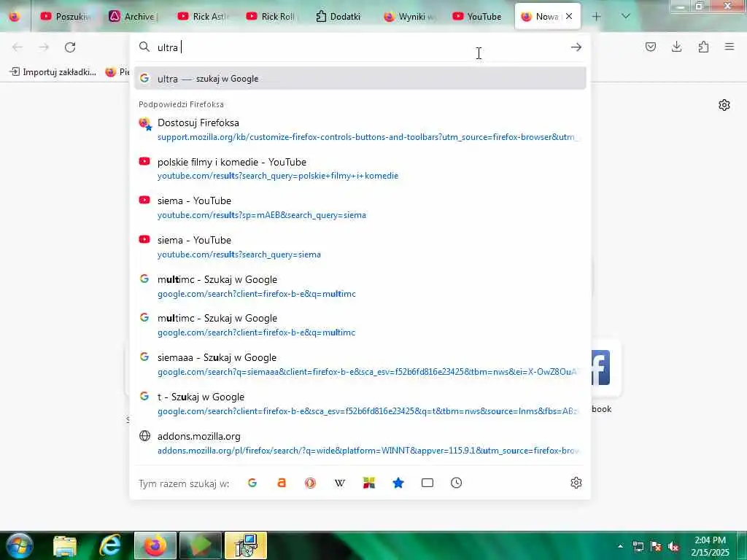Close the Nowa karta tab
This screenshot has width=747, height=560.
(569, 16)
